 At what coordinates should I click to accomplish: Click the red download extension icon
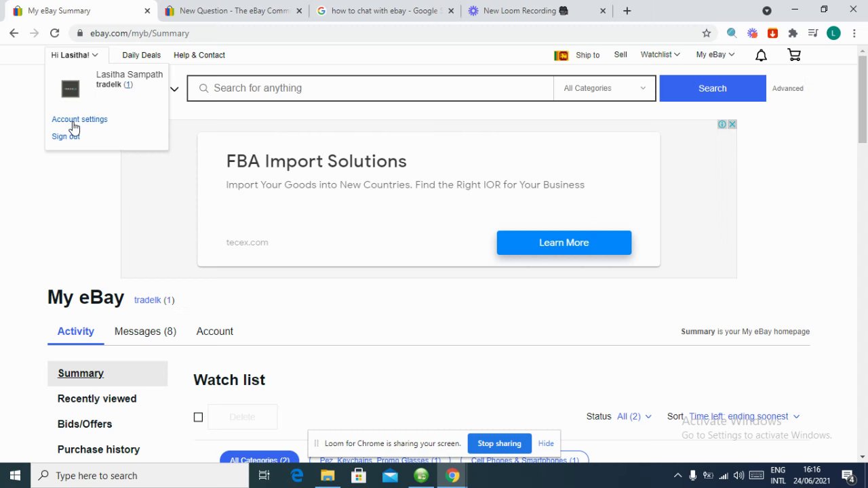click(772, 33)
